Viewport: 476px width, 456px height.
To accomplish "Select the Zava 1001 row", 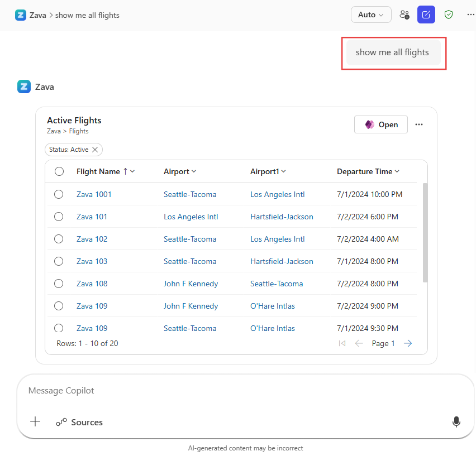I will (59, 194).
